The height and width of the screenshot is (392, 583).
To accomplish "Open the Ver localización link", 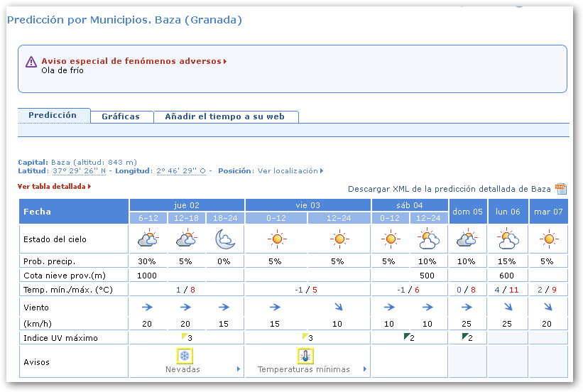I will click(x=290, y=171).
